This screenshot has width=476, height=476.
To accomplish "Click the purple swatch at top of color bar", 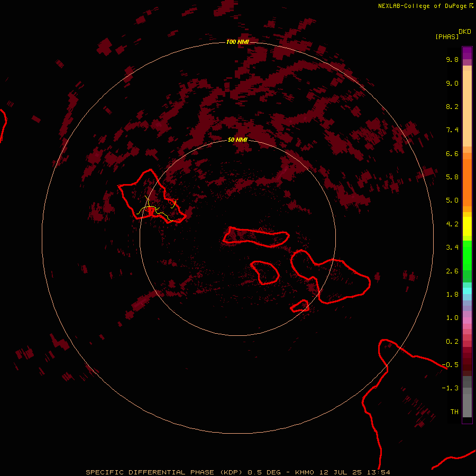I will tap(467, 53).
